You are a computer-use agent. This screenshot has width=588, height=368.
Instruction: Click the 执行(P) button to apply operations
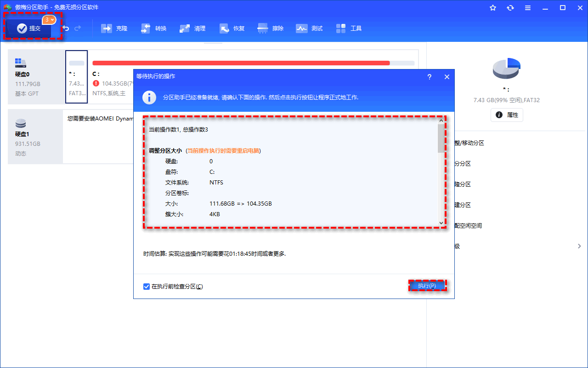tap(427, 285)
